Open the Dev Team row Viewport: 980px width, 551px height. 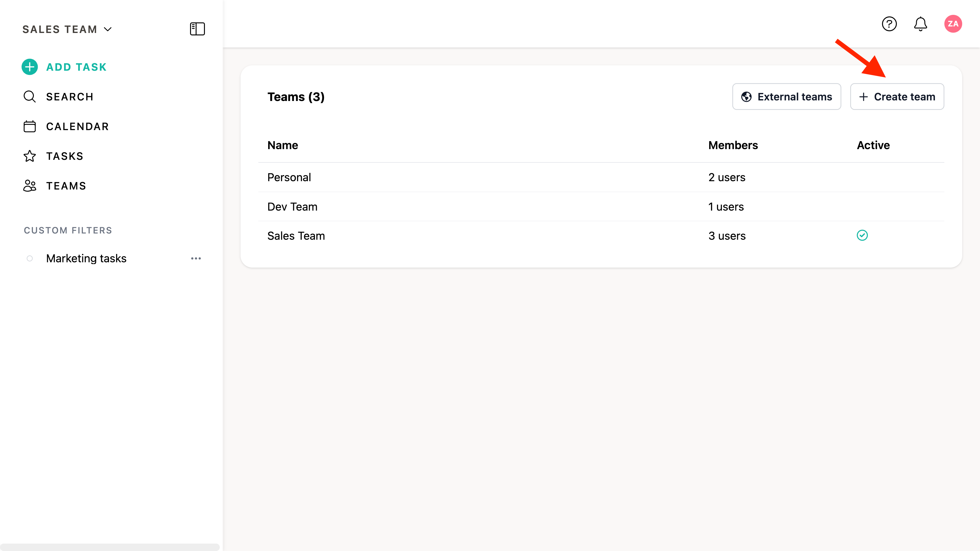click(x=292, y=207)
